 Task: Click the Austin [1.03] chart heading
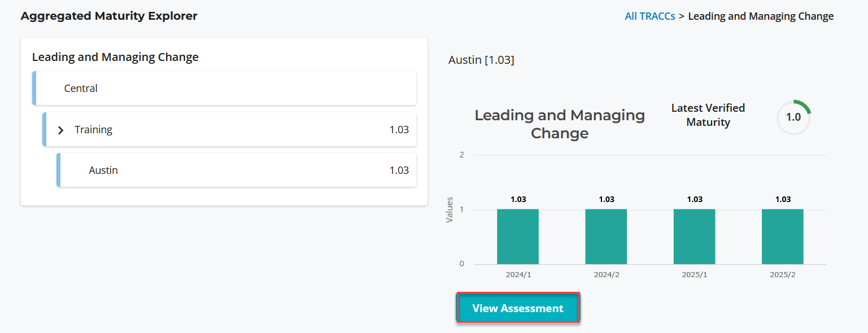pyautogui.click(x=481, y=60)
